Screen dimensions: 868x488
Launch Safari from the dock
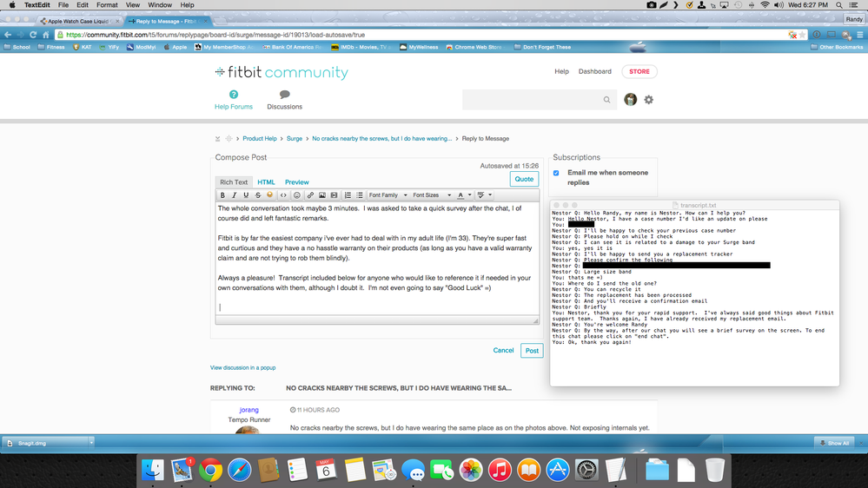pyautogui.click(x=239, y=471)
